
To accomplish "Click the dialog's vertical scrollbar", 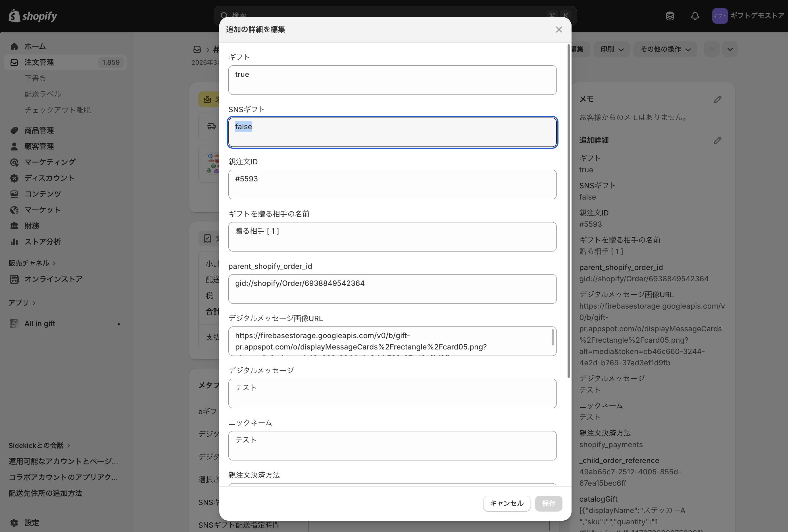I will (x=568, y=210).
